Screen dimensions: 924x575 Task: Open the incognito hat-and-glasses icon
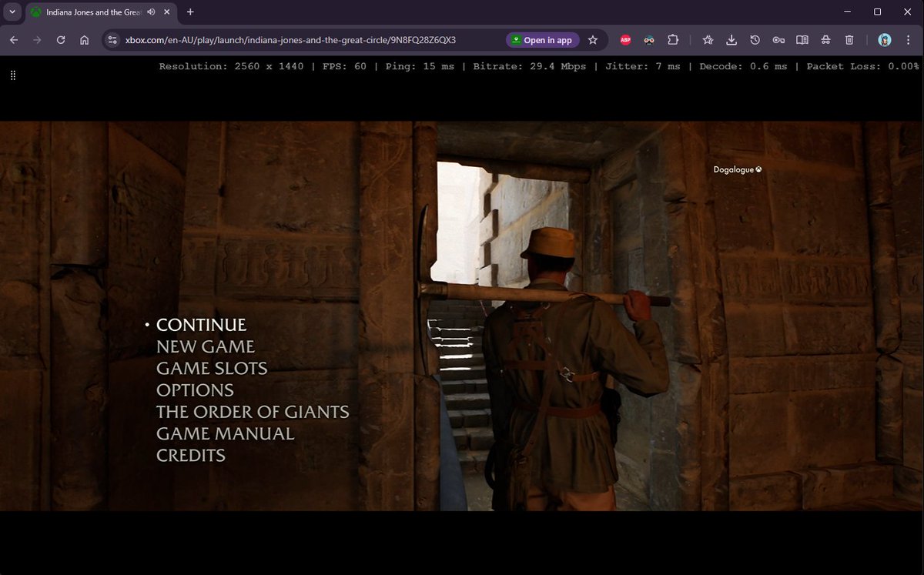tap(825, 40)
